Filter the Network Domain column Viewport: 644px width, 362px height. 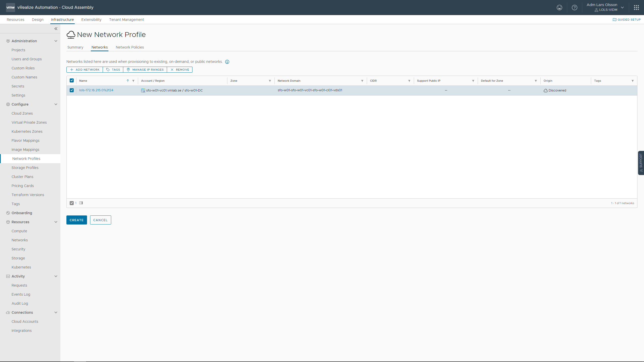(x=362, y=81)
